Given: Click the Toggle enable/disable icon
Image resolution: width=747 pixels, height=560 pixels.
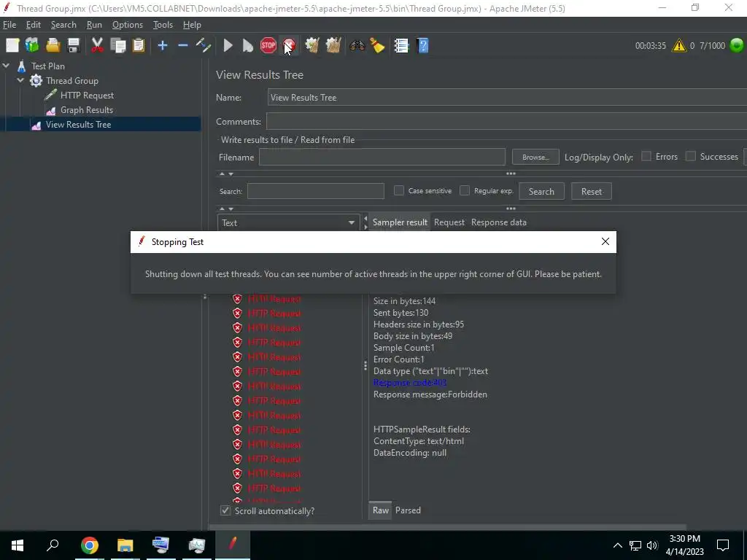Looking at the screenshot, I should (204, 46).
